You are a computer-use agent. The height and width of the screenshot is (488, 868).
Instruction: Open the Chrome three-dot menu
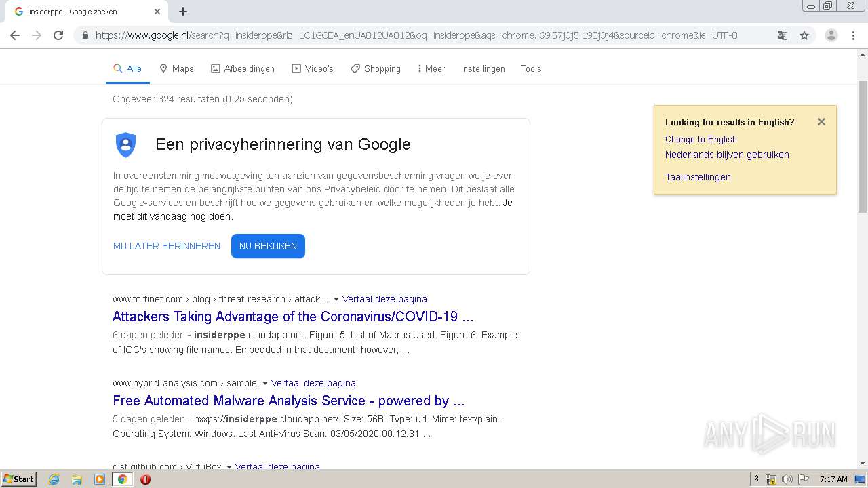(x=853, y=35)
